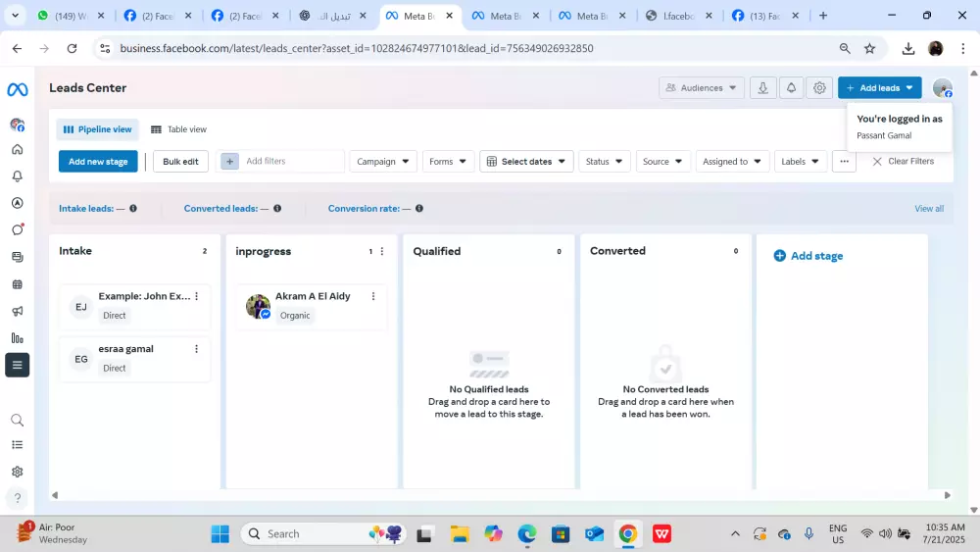Open the Campaign filter dropdown
The width and height of the screenshot is (980, 552).
(x=382, y=162)
